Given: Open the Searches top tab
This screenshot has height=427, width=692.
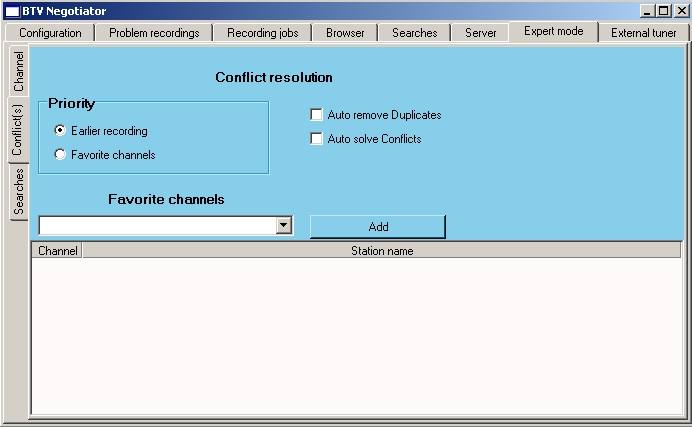Looking at the screenshot, I should (x=414, y=33).
